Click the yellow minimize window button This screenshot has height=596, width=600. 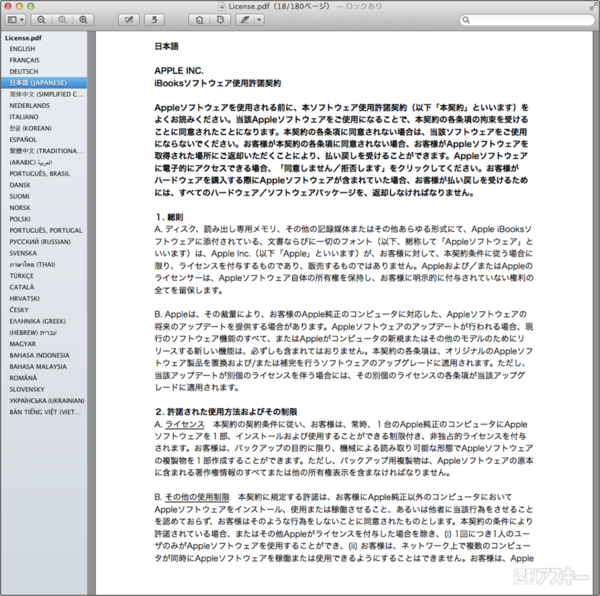pyautogui.click(x=19, y=6)
